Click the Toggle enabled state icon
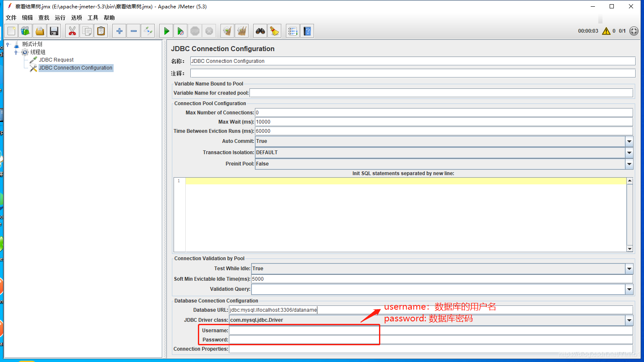 pyautogui.click(x=148, y=31)
